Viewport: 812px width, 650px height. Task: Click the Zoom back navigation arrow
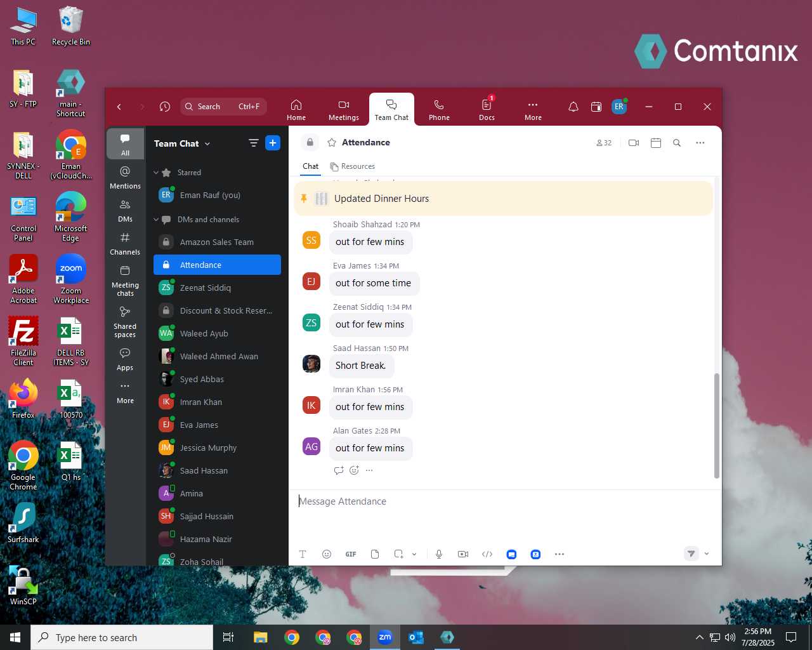click(119, 107)
